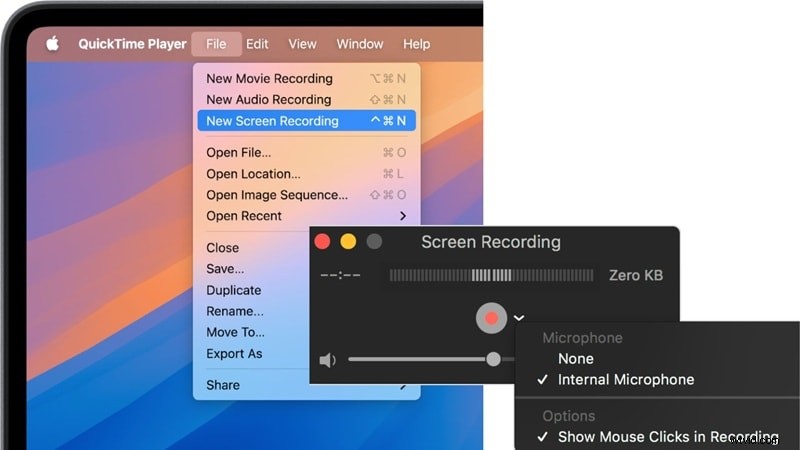Screen dimensions: 800x450
Task: Close the Screen Recording window
Action: click(x=322, y=242)
